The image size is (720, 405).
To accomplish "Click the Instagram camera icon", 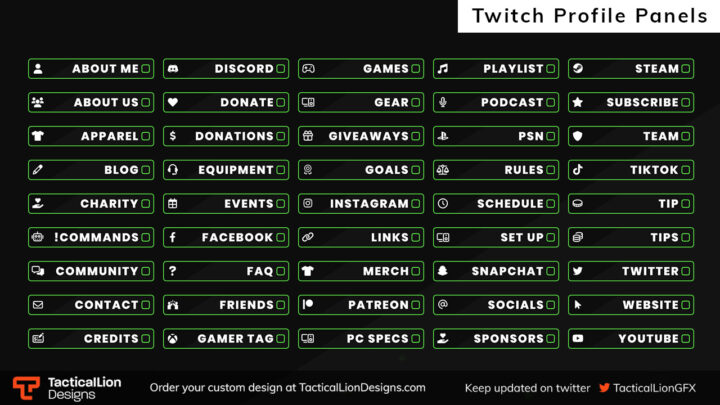I will 308,203.
